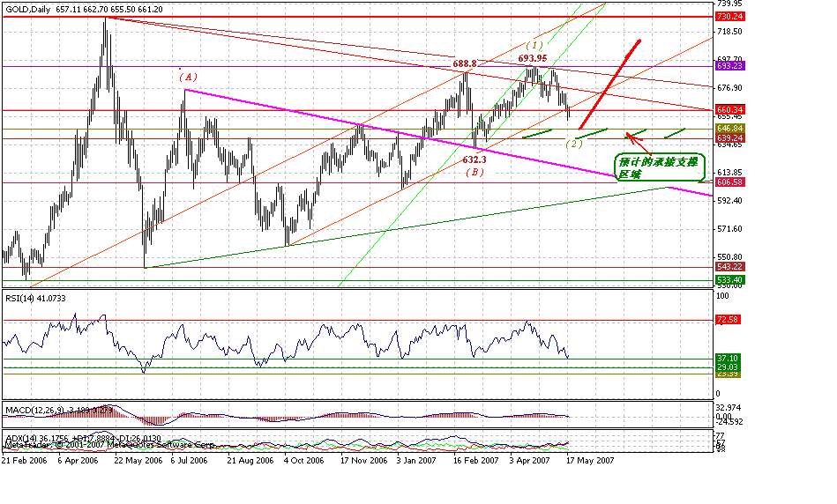837x504 pixels.
Task: Select the 543.22 price level label
Action: pos(729,267)
